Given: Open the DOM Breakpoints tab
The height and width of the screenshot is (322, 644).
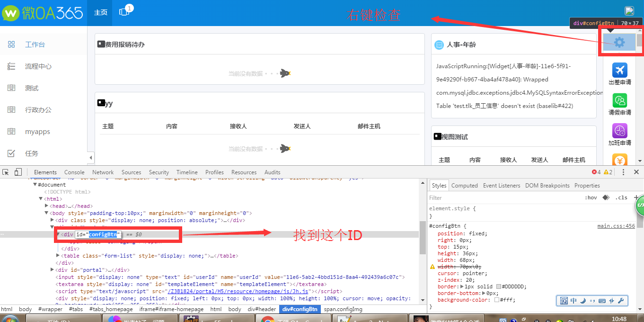Looking at the screenshot, I should coord(547,186).
